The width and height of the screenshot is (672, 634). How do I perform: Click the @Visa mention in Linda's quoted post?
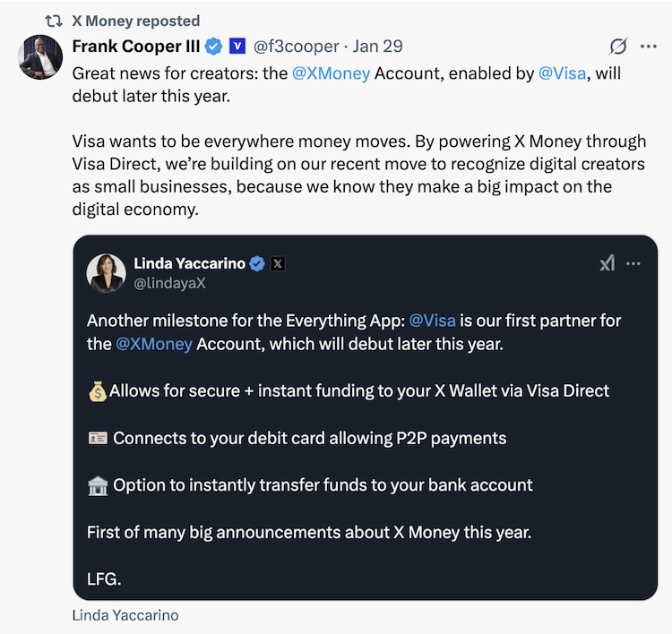[x=432, y=321]
